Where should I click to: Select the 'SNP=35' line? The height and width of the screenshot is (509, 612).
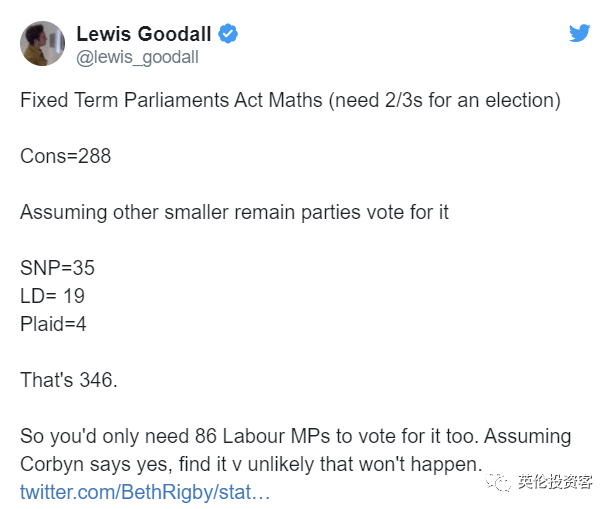coord(57,268)
